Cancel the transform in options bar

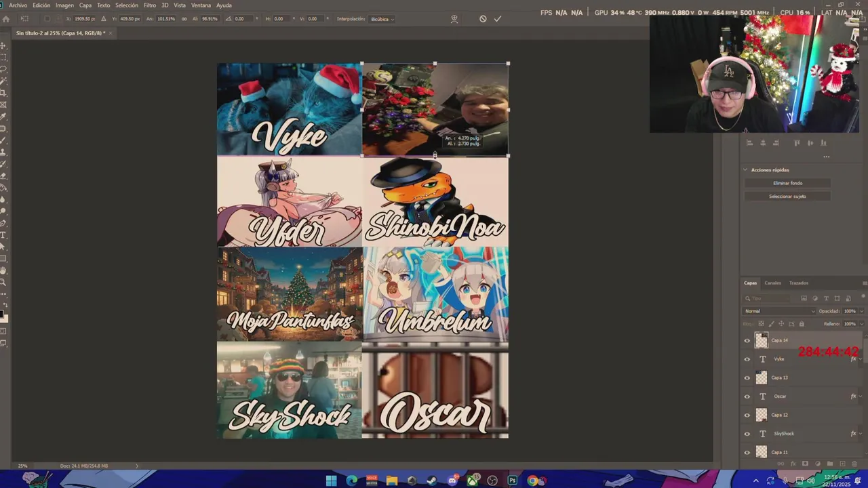tap(483, 19)
